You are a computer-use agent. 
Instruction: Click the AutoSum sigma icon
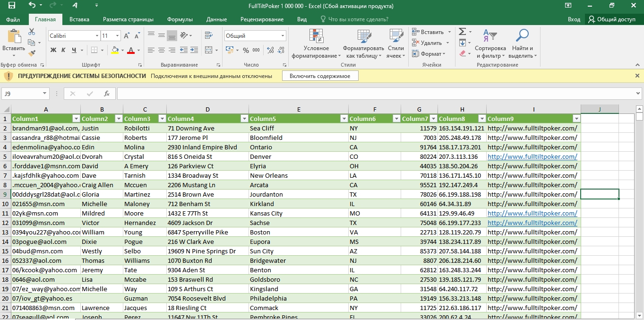click(x=462, y=32)
